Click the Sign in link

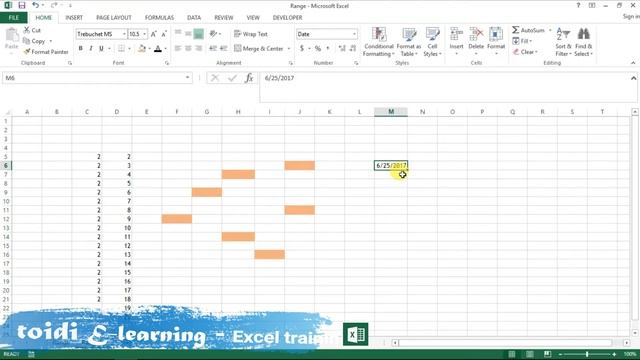pyautogui.click(x=631, y=17)
